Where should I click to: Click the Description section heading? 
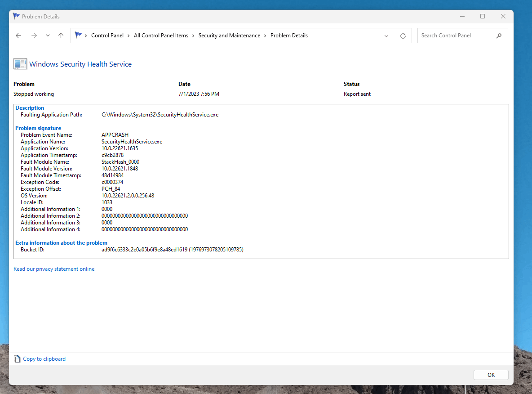[x=30, y=107]
